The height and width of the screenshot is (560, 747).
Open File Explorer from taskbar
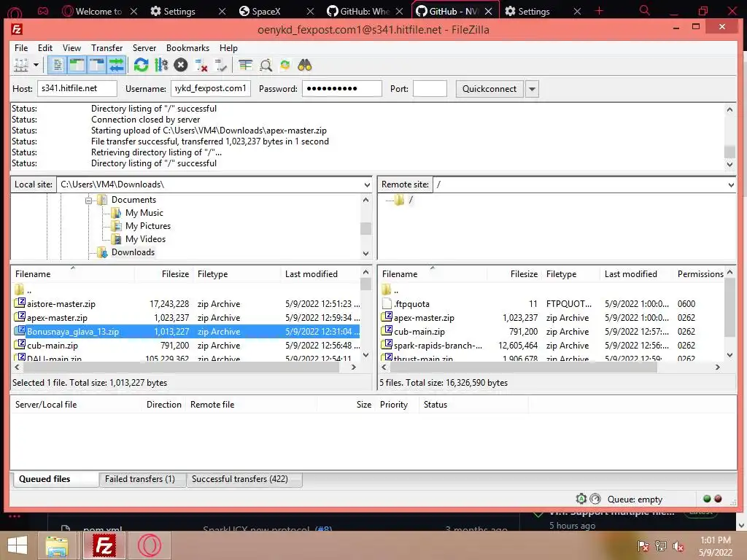57,545
